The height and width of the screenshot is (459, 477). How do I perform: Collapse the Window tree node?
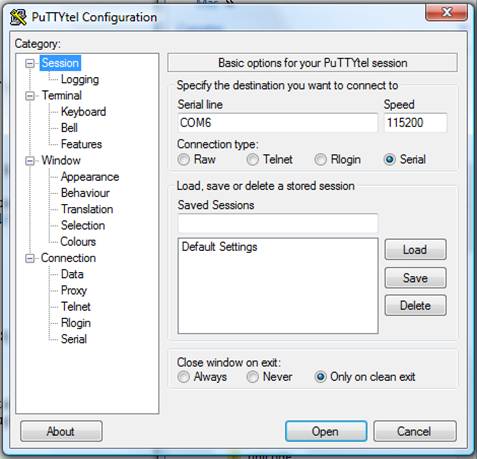pyautogui.click(x=30, y=161)
